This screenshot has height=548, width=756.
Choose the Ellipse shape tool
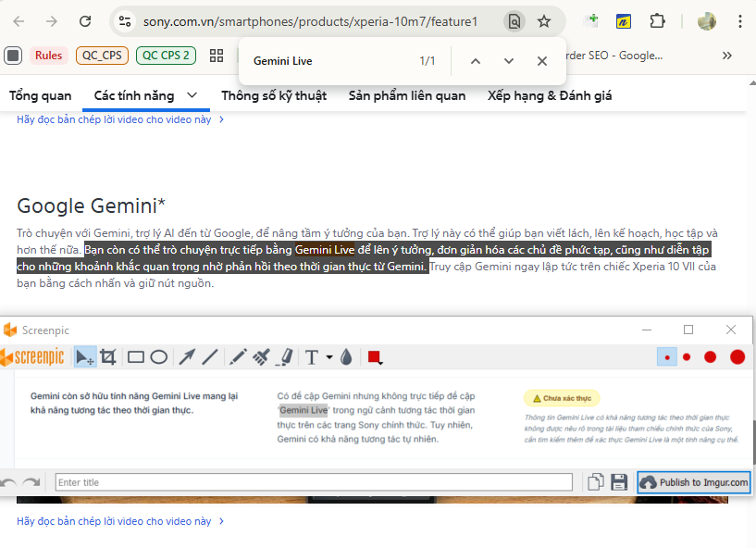(158, 357)
